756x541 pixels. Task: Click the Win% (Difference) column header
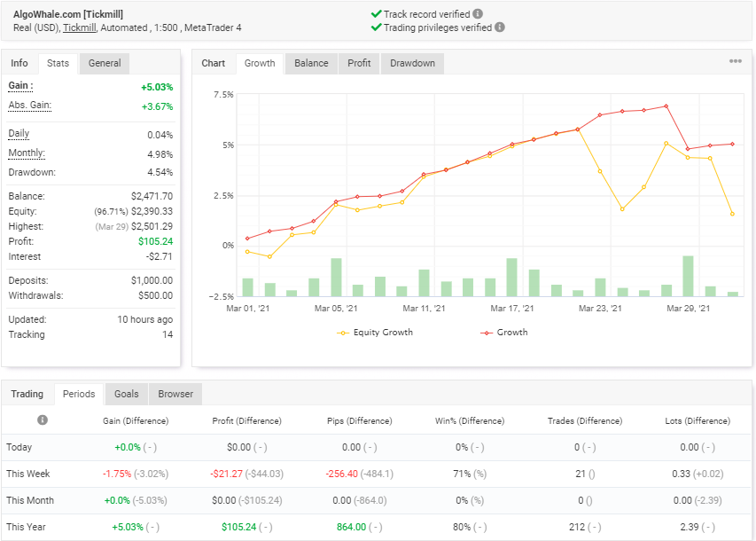coord(470,421)
